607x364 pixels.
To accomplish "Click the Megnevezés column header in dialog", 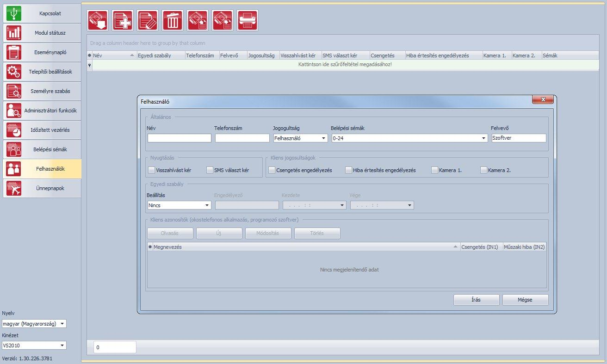I will pyautogui.click(x=306, y=247).
